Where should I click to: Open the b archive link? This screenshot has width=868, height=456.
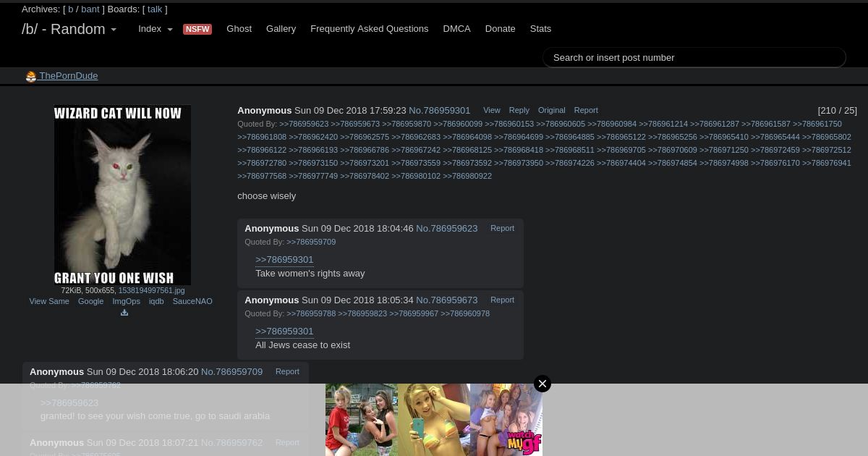[71, 9]
